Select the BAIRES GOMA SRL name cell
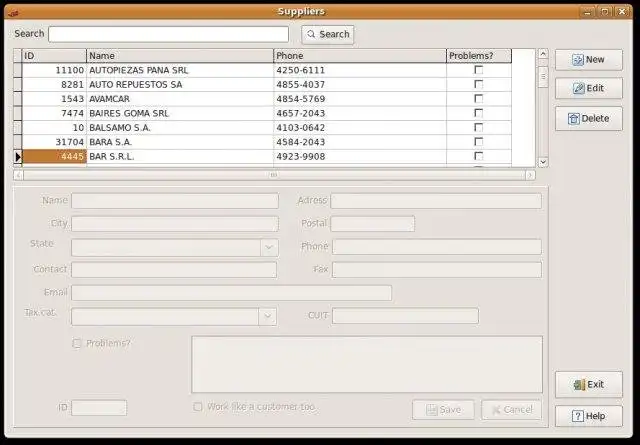The height and width of the screenshot is (445, 640). (x=180, y=113)
